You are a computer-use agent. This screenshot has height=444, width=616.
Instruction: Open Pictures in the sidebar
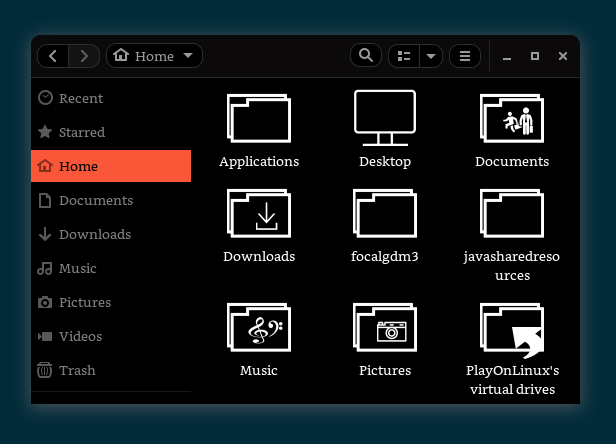111,302
